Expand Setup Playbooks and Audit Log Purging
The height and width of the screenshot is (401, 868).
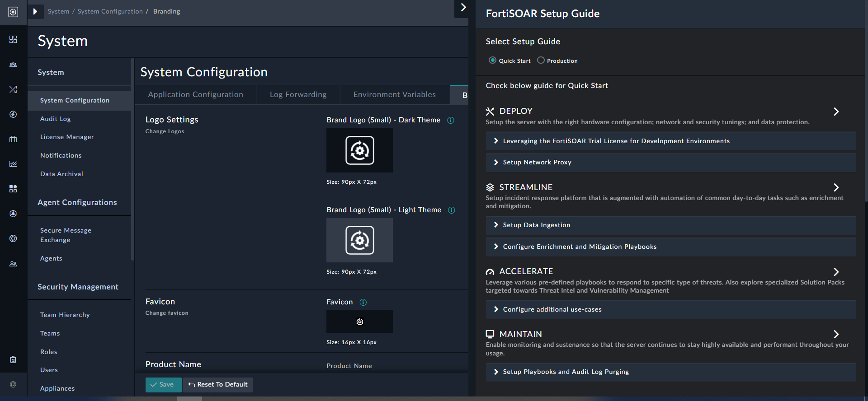point(671,372)
